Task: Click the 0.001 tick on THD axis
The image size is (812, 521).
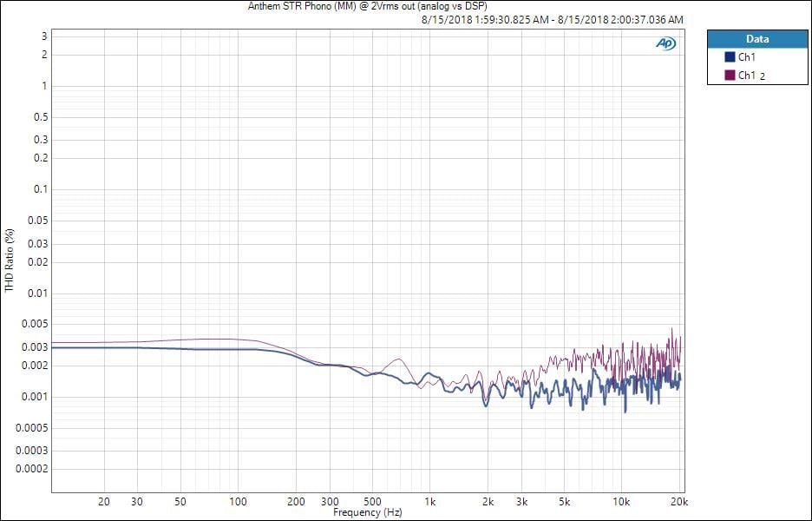Action: 35,397
